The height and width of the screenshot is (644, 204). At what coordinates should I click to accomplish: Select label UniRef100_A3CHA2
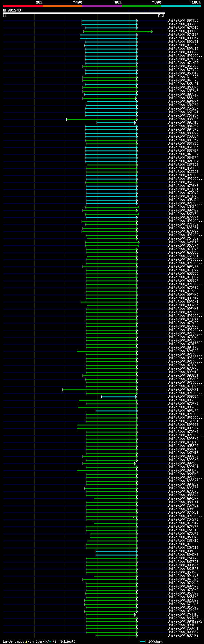point(183,635)
